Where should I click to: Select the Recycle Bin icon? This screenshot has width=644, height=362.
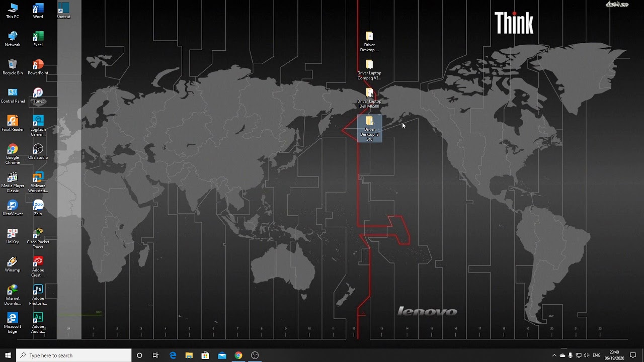click(13, 67)
